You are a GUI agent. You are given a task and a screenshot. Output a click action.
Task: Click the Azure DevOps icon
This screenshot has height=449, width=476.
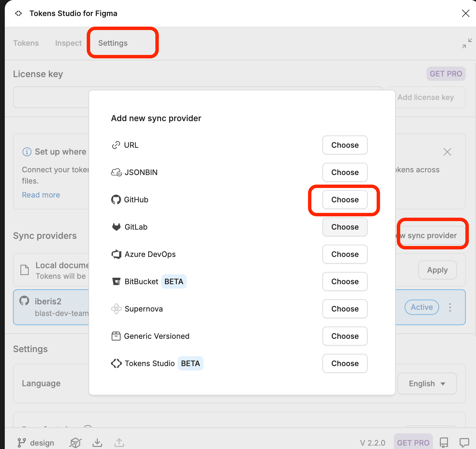pyautogui.click(x=116, y=254)
